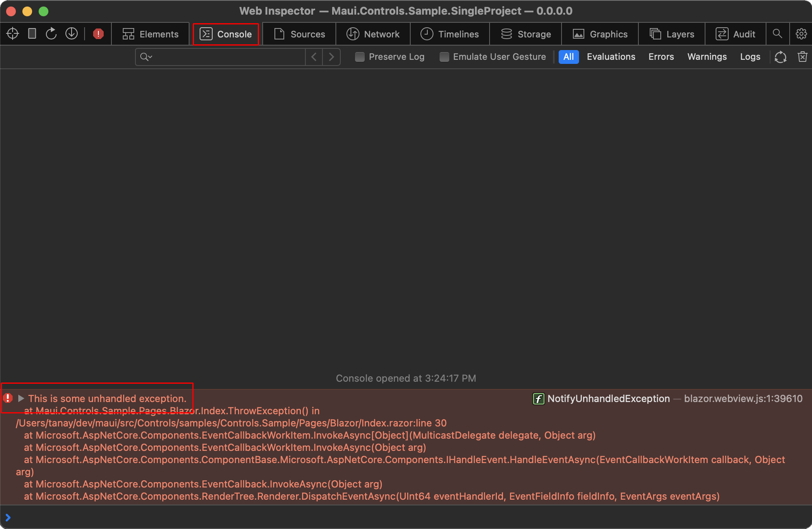Open blazor.webview.js:1:39610 source link
This screenshot has width=812, height=529.
point(744,399)
